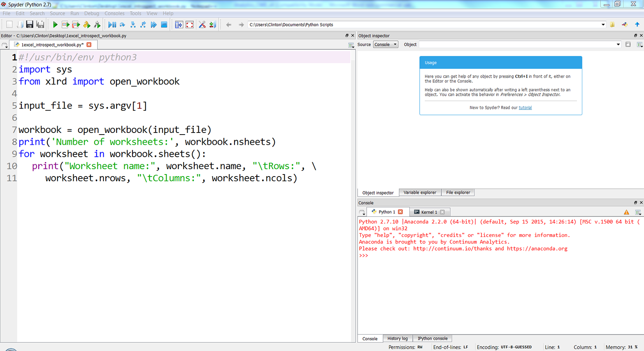Step into function call while debugging
The height and width of the screenshot is (351, 644).
(x=133, y=24)
